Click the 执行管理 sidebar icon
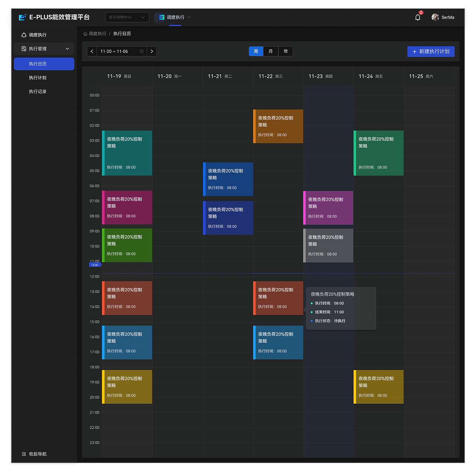The width and height of the screenshot is (476, 466). click(24, 49)
